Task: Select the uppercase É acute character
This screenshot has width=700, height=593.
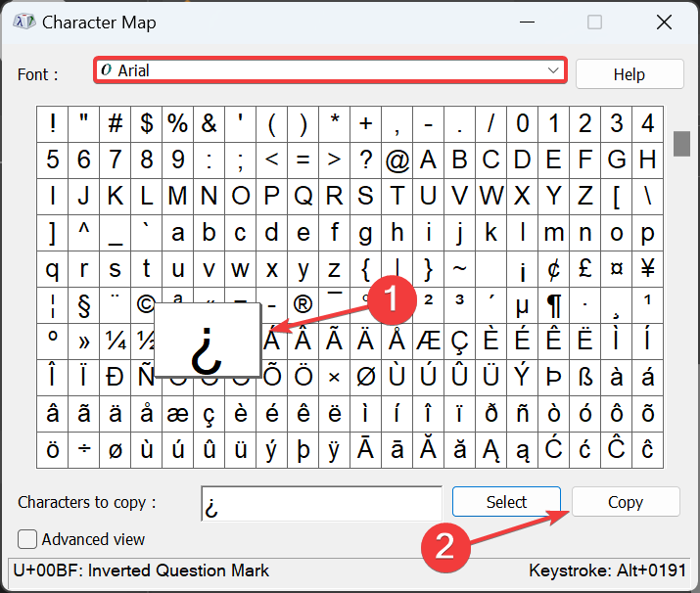Action: coord(523,342)
